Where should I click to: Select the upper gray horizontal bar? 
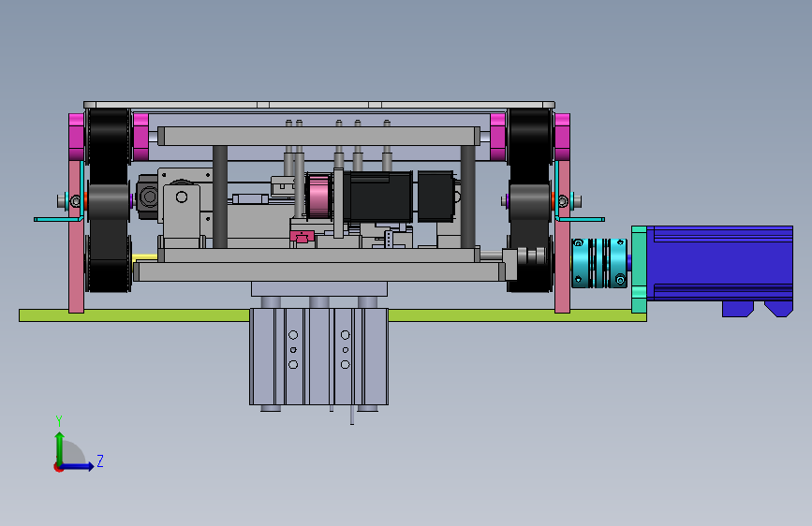(x=319, y=136)
